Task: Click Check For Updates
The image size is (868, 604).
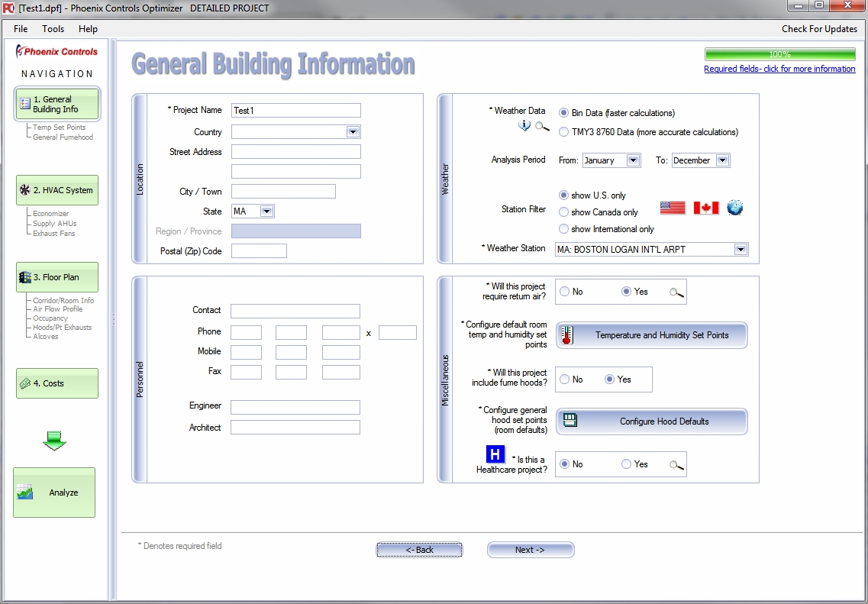Action: point(819,29)
